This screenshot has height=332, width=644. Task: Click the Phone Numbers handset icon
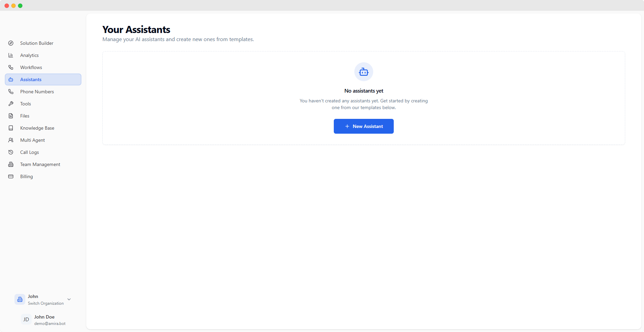point(11,91)
